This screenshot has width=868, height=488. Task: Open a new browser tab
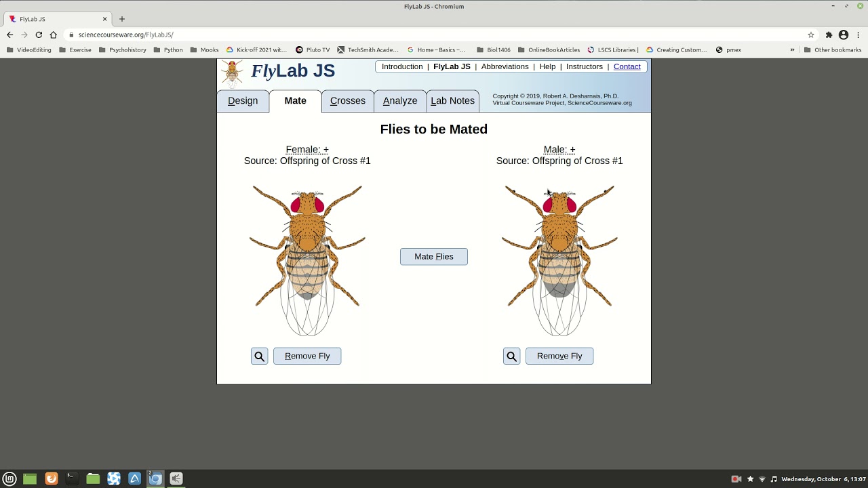(x=122, y=19)
